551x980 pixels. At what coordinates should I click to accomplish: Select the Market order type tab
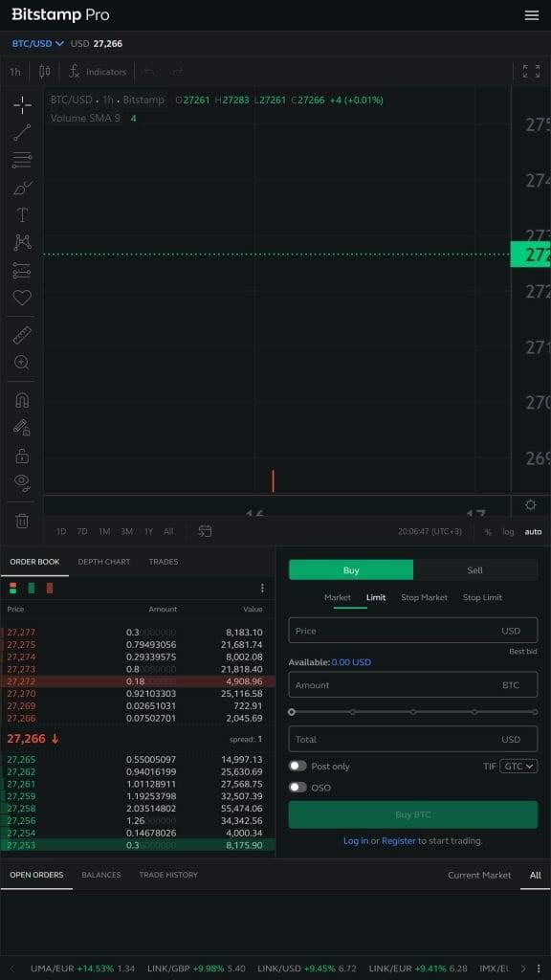(x=338, y=597)
